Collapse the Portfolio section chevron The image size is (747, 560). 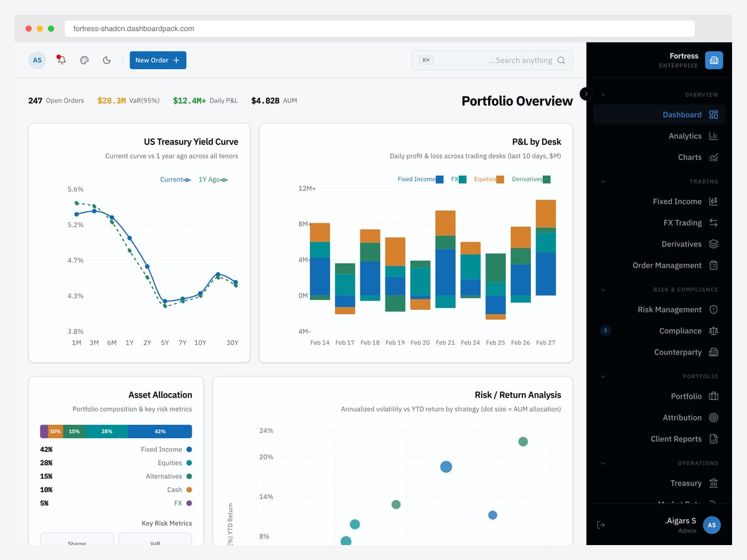click(x=603, y=376)
